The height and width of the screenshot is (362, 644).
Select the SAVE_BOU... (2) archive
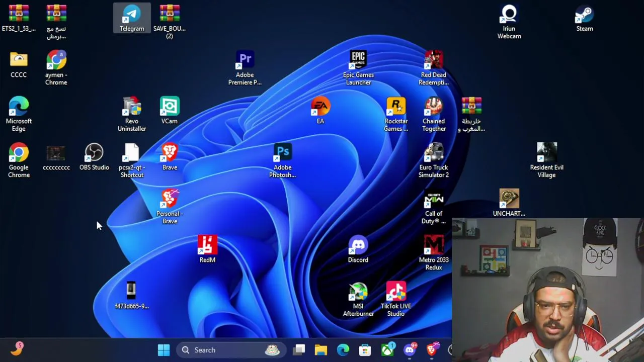click(x=170, y=22)
